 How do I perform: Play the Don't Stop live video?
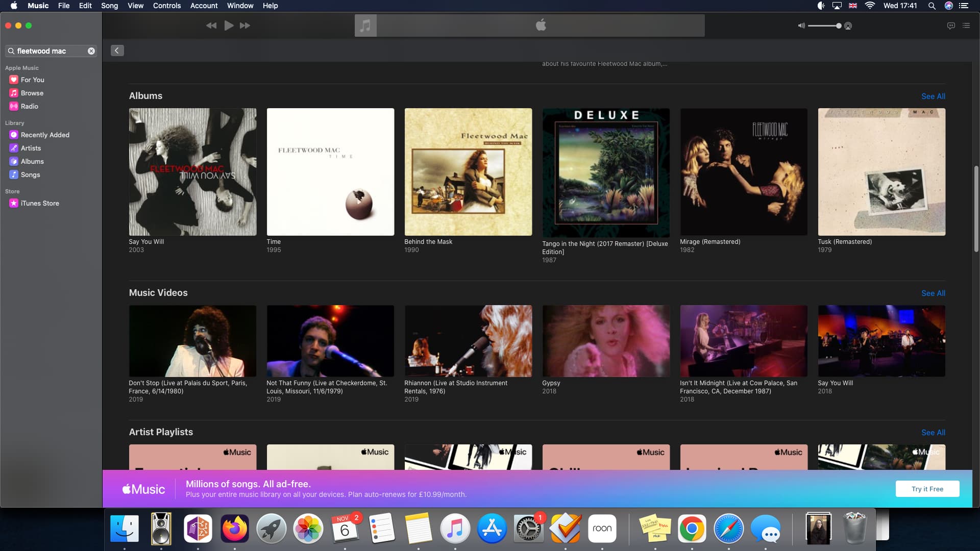point(192,341)
